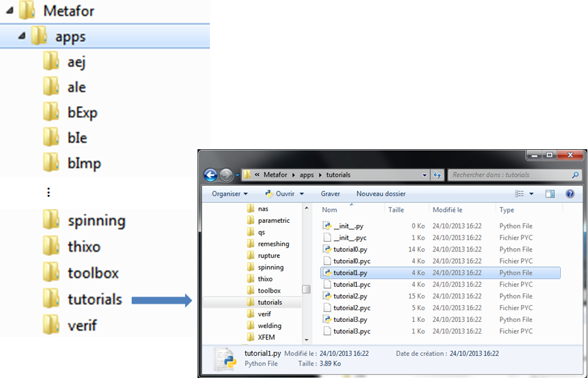The width and height of the screenshot is (588, 378).
Task: Select the qs folder in navigation pane
Action: coord(256,232)
